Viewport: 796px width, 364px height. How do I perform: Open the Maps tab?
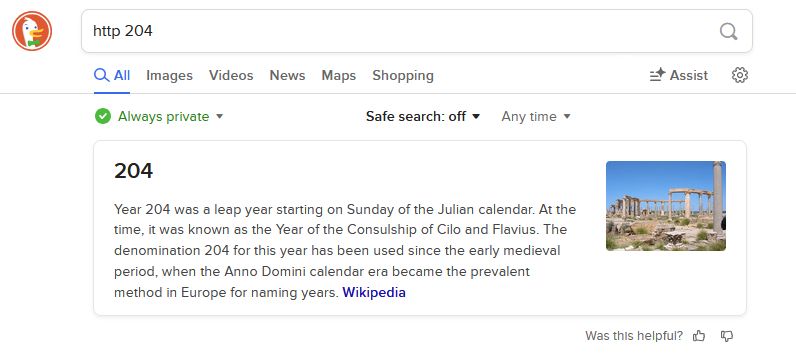pyautogui.click(x=339, y=75)
